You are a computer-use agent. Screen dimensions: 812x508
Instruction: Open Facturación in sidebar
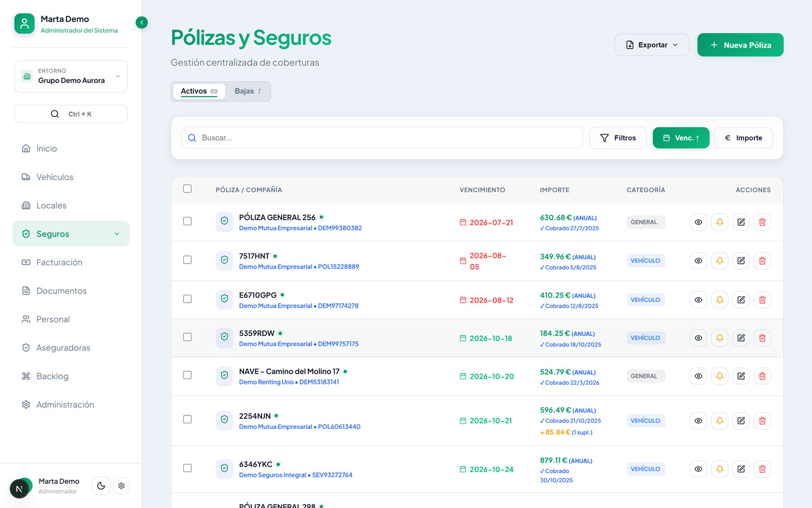click(71, 262)
